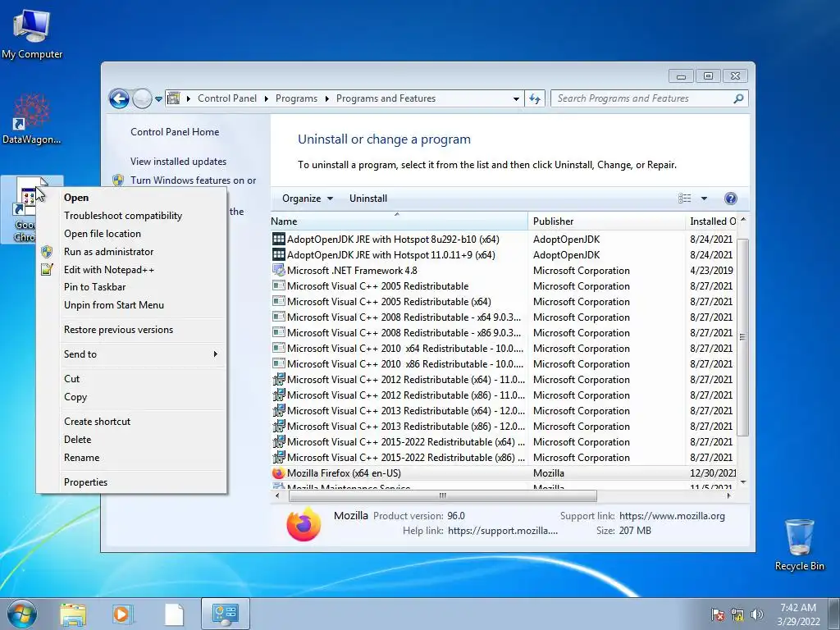
Task: Open Windows Explorer from taskbar
Action: 73,614
